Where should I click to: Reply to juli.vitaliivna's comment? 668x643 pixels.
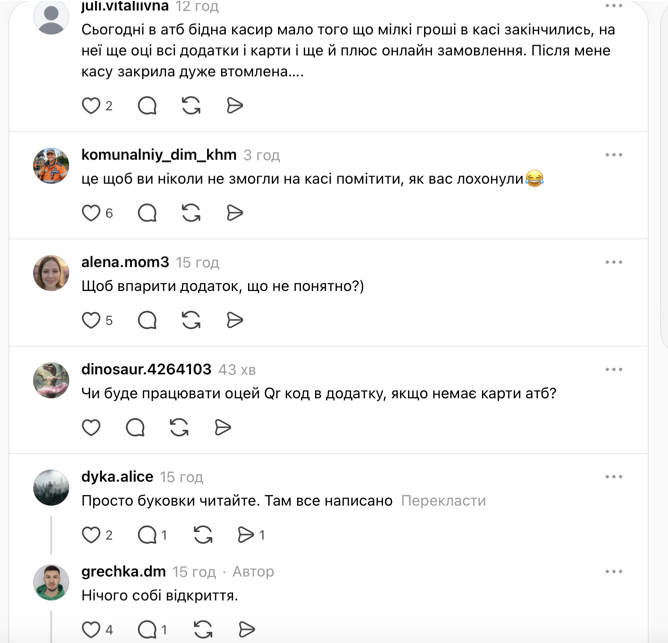[147, 105]
